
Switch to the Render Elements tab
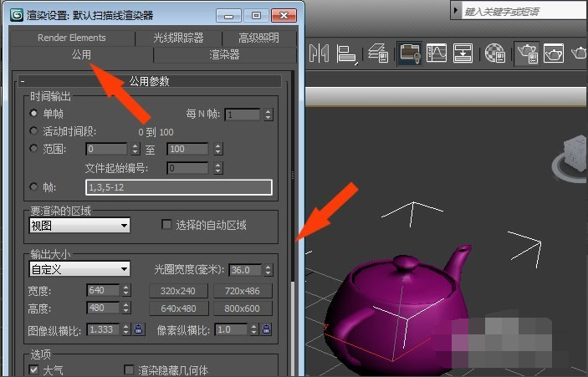click(72, 38)
